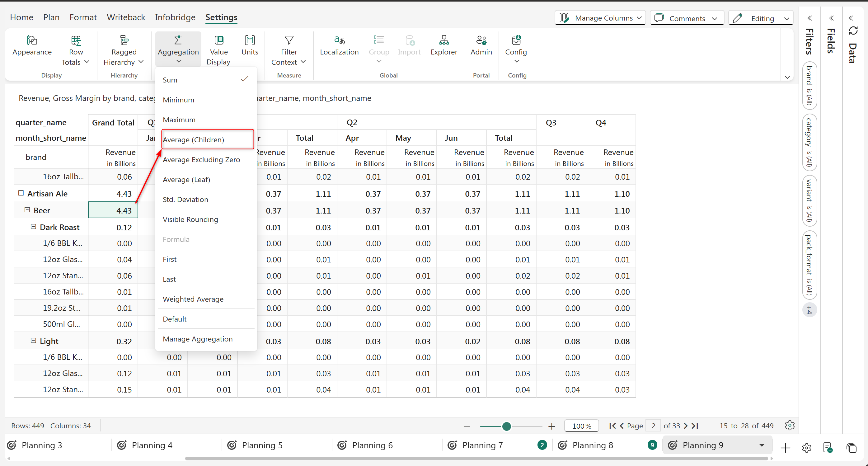This screenshot has width=868, height=466.
Task: Click the Data refresh icon
Action: point(853,31)
